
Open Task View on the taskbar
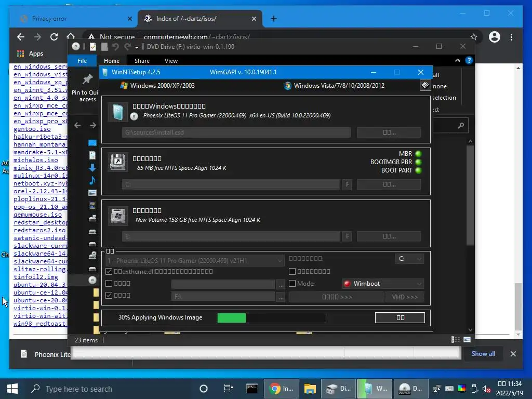pyautogui.click(x=229, y=389)
